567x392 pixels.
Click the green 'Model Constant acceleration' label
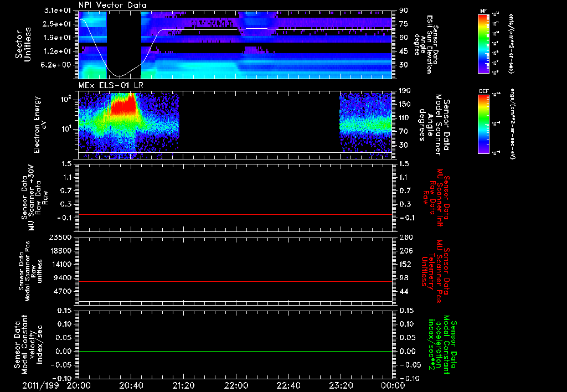point(442,344)
